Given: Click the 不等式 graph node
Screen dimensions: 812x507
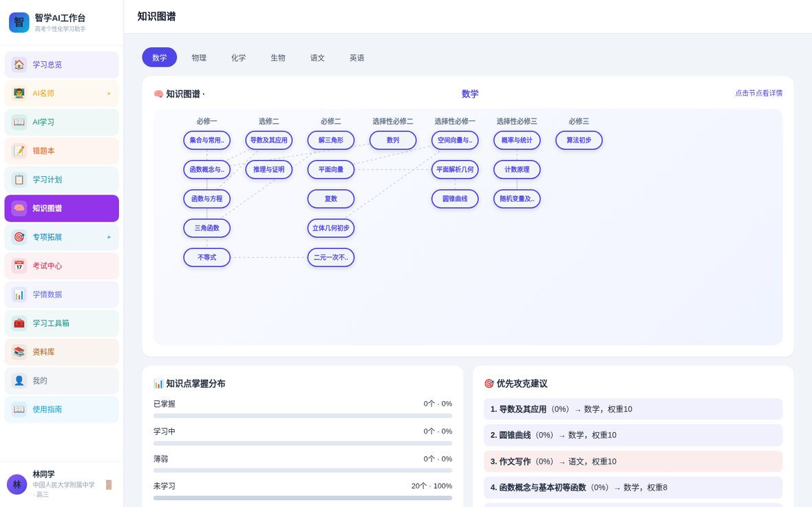Looking at the screenshot, I should [x=206, y=257].
